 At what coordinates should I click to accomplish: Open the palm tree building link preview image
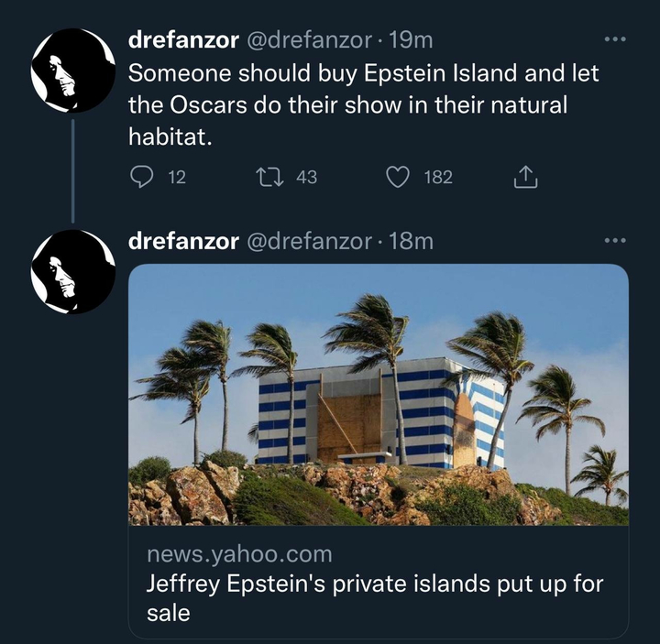click(379, 395)
